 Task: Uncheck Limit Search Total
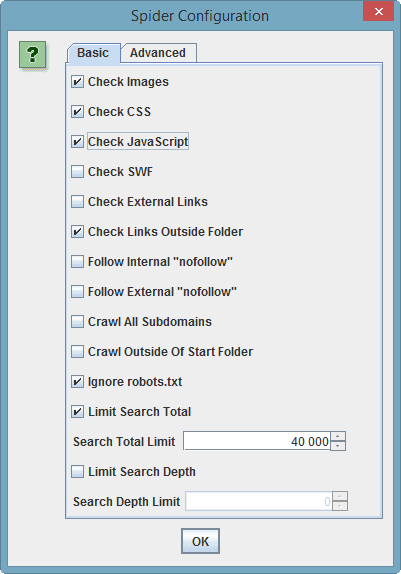tap(77, 412)
